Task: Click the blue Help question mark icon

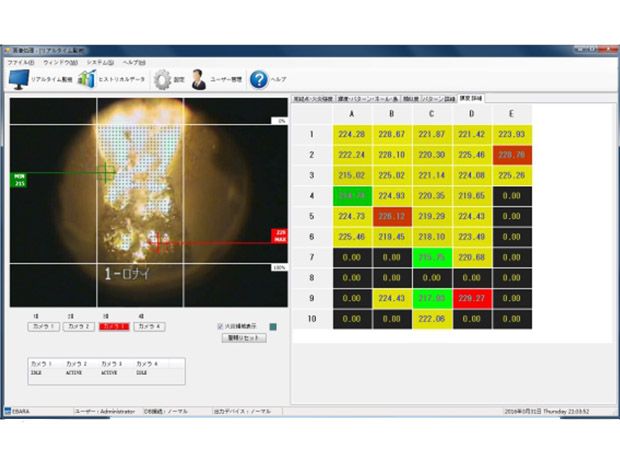Action: (258, 79)
